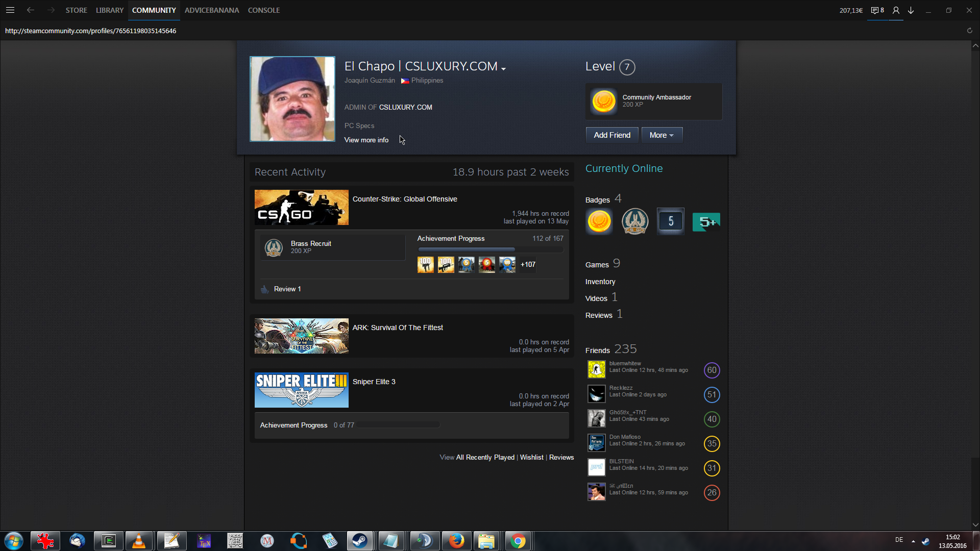Click the Add Friend button
The width and height of the screenshot is (980, 551).
click(611, 135)
